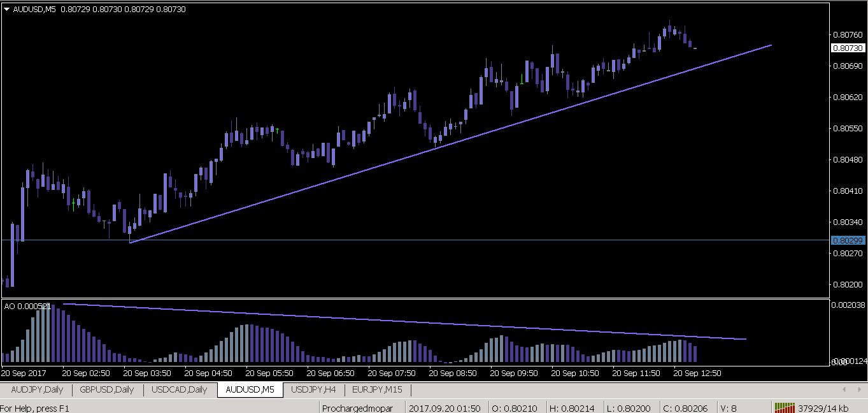Open the EURJPY,M15 chart tab
Screen dimensions: 868x413
point(376,389)
